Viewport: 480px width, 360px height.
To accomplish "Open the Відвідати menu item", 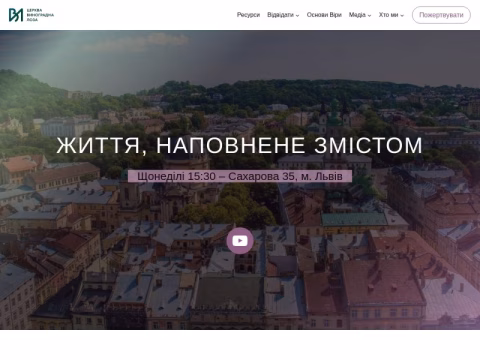I will pos(280,15).
